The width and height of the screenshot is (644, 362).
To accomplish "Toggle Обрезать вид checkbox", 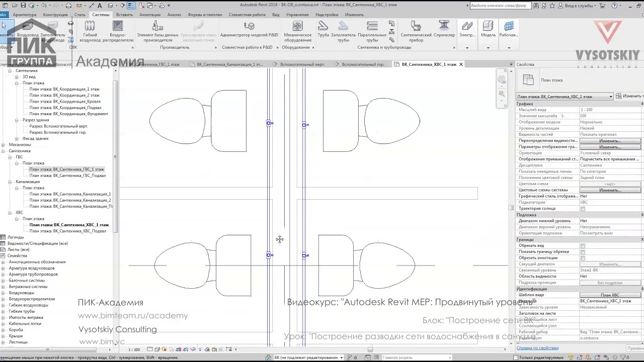I will point(583,246).
